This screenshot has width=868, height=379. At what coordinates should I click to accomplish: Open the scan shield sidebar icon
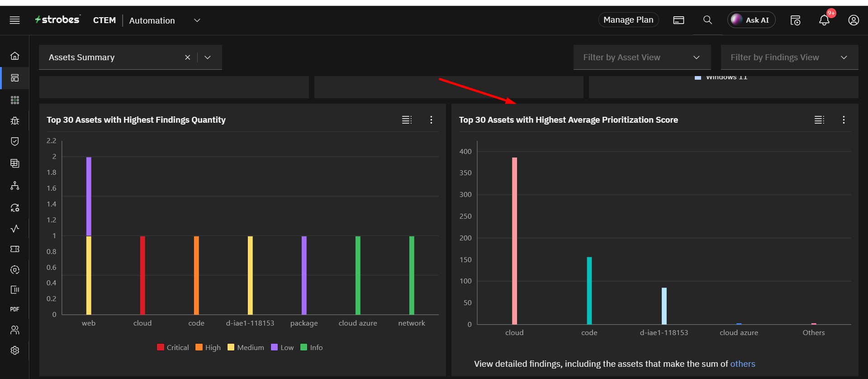pyautogui.click(x=15, y=270)
